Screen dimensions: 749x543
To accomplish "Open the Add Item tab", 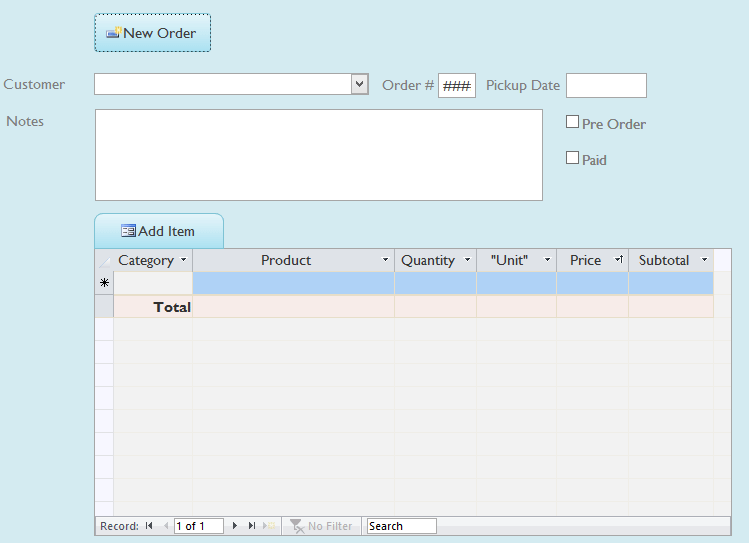I will point(158,231).
